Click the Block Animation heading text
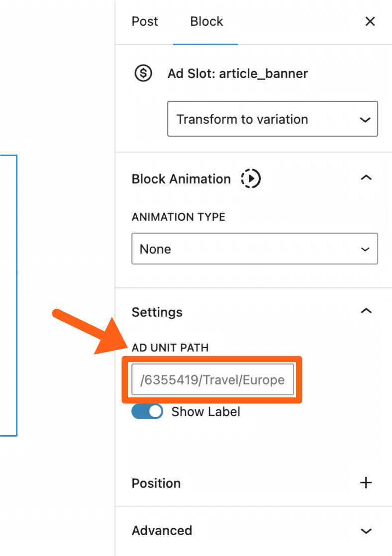392x556 pixels. 181,179
